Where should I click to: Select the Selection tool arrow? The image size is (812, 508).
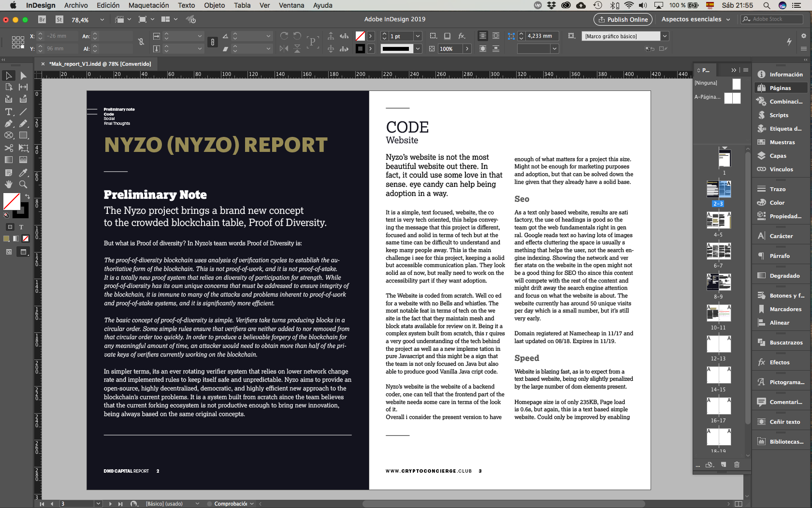coord(9,75)
